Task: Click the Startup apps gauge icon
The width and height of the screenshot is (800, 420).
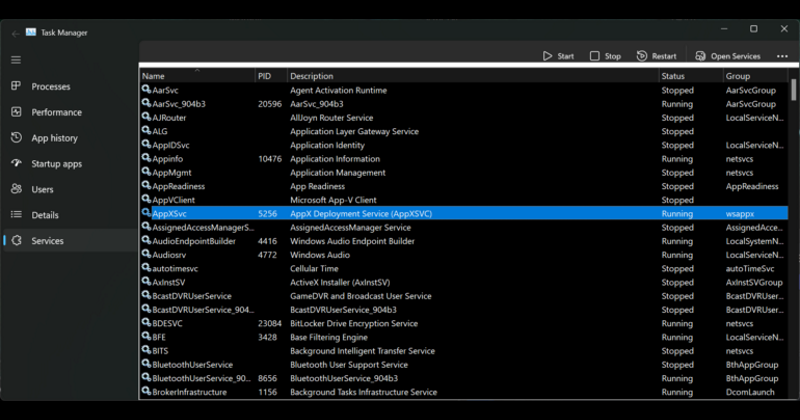Action: 16,163
